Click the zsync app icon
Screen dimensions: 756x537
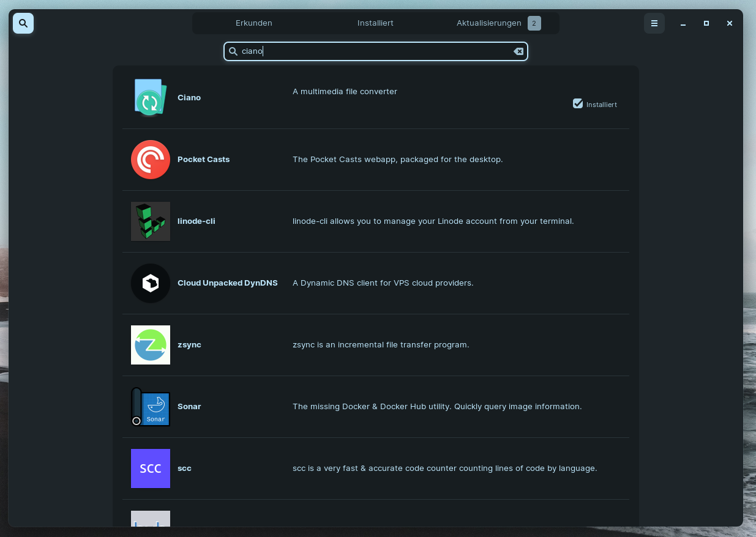pos(151,345)
